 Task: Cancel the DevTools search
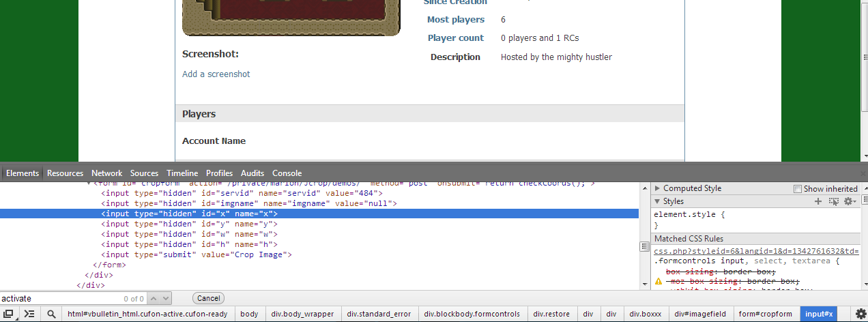click(208, 298)
